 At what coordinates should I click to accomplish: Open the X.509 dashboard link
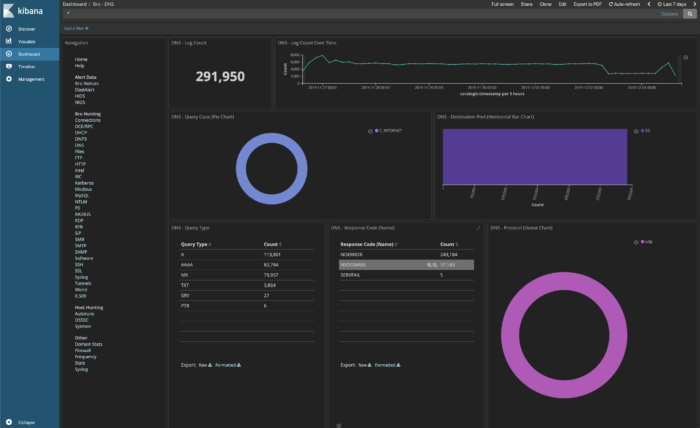[80, 296]
